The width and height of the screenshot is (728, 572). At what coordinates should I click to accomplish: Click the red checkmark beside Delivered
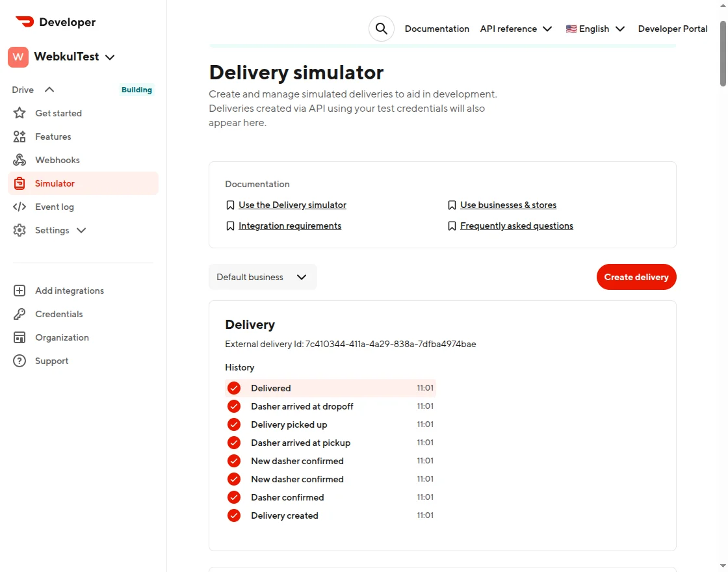234,388
